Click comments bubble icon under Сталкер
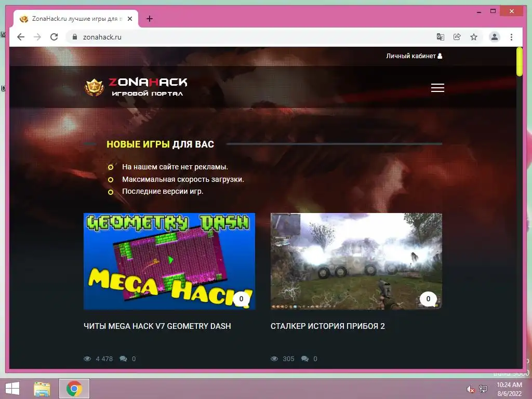532x399 pixels. point(304,358)
